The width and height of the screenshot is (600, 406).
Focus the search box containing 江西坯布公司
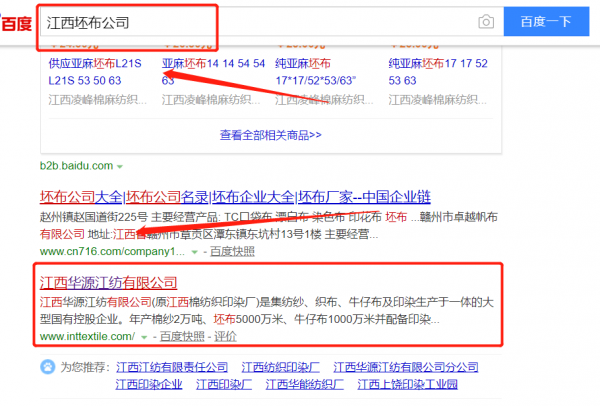point(250,21)
